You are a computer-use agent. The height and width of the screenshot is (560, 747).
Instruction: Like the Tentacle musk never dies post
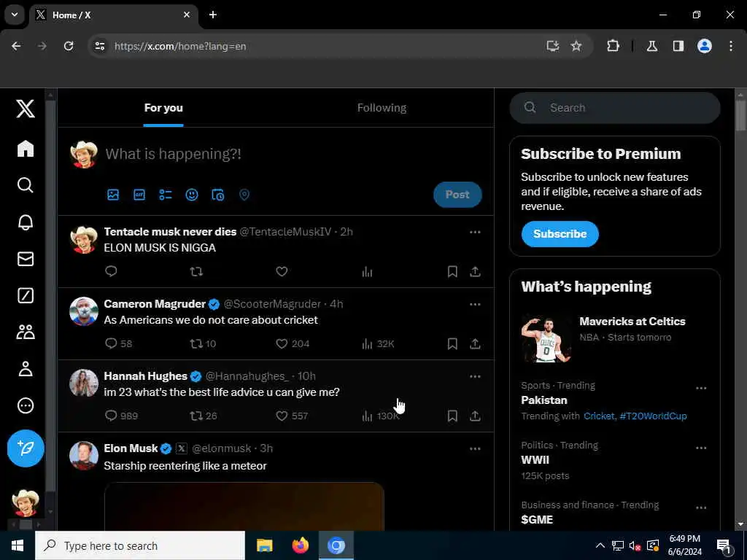[282, 271]
